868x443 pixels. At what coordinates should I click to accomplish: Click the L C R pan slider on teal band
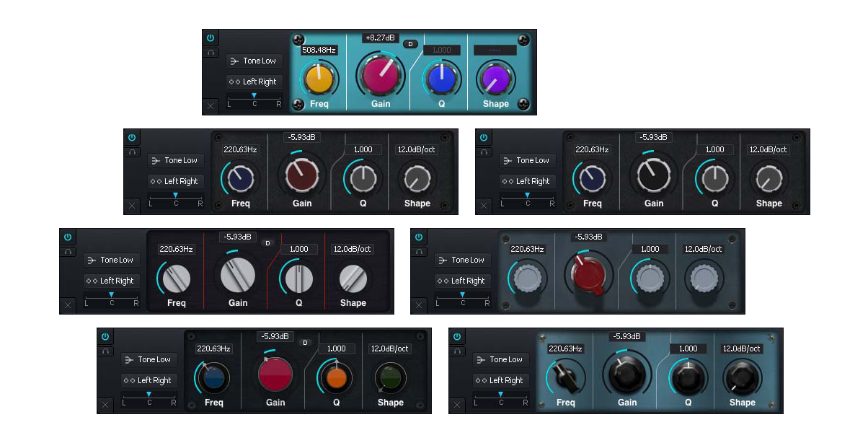254,97
